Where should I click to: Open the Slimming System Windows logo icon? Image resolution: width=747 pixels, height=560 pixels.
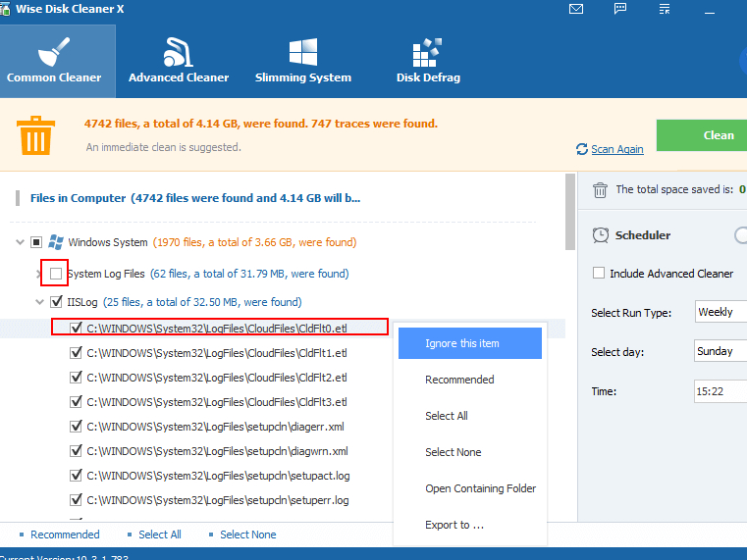click(303, 51)
